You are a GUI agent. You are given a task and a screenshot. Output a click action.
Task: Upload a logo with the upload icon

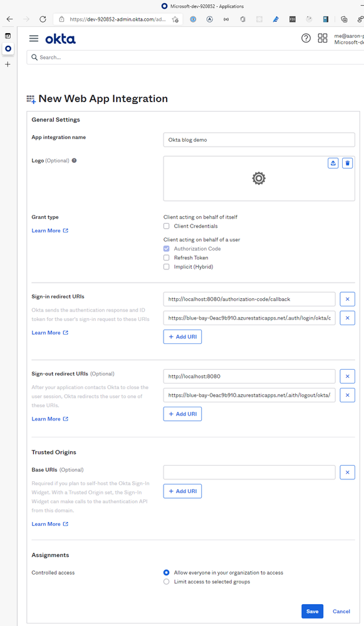tap(333, 163)
